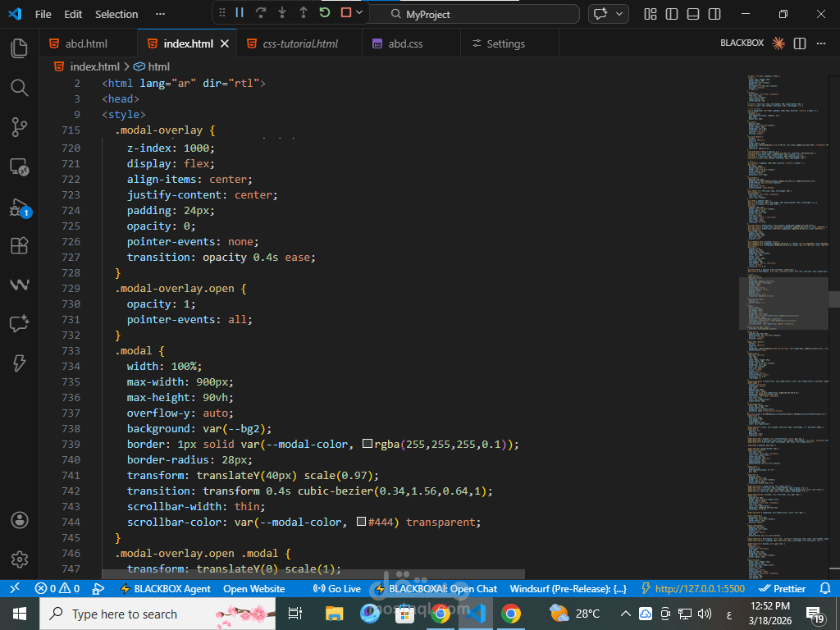Click Go Live in status bar
The width and height of the screenshot is (840, 630).
337,589
